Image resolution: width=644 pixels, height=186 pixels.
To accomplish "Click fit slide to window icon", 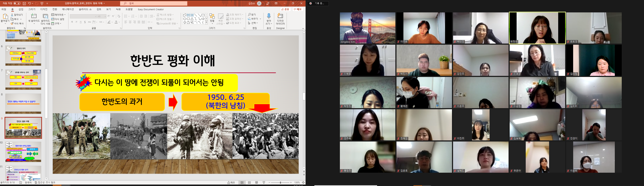I will click(303, 183).
